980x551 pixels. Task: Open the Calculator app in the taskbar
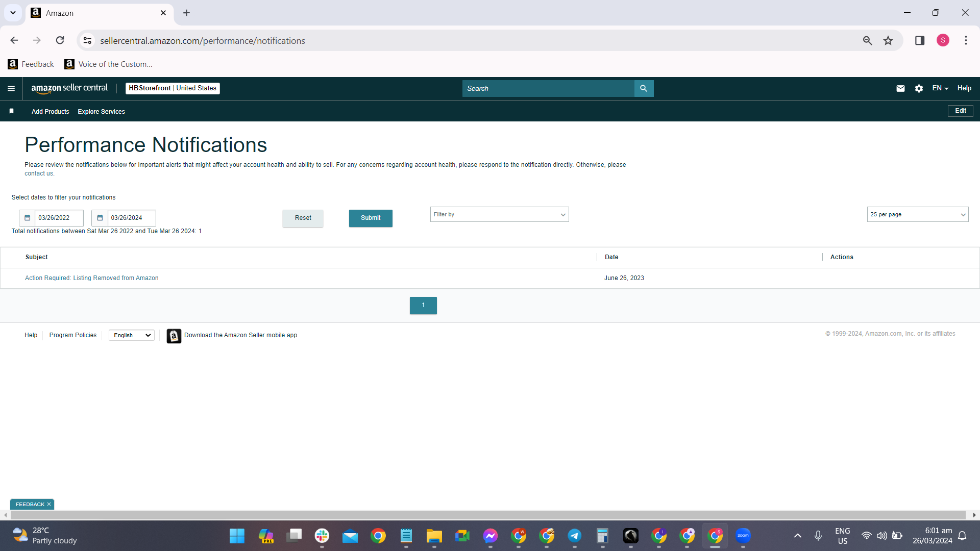point(603,536)
